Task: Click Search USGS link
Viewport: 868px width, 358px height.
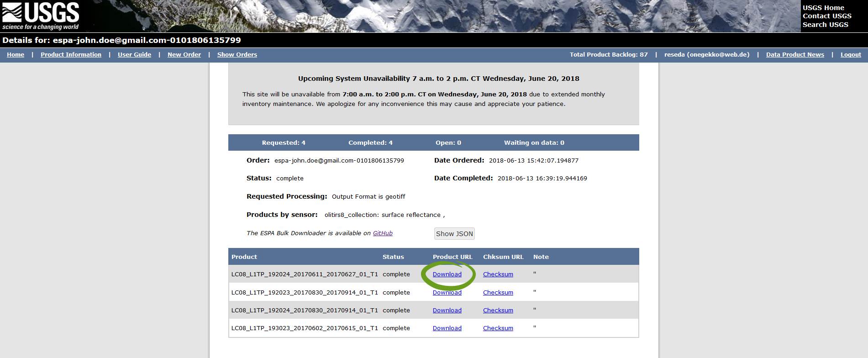Action: click(x=825, y=25)
